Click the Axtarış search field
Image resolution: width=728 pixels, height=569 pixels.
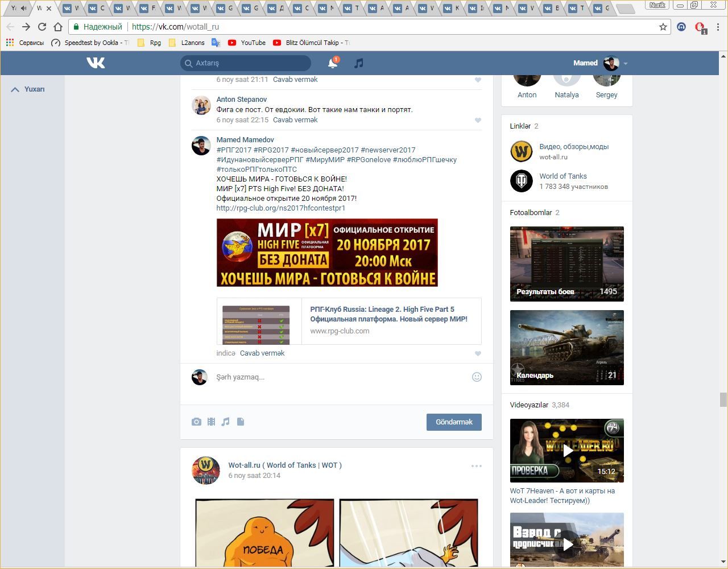point(246,63)
